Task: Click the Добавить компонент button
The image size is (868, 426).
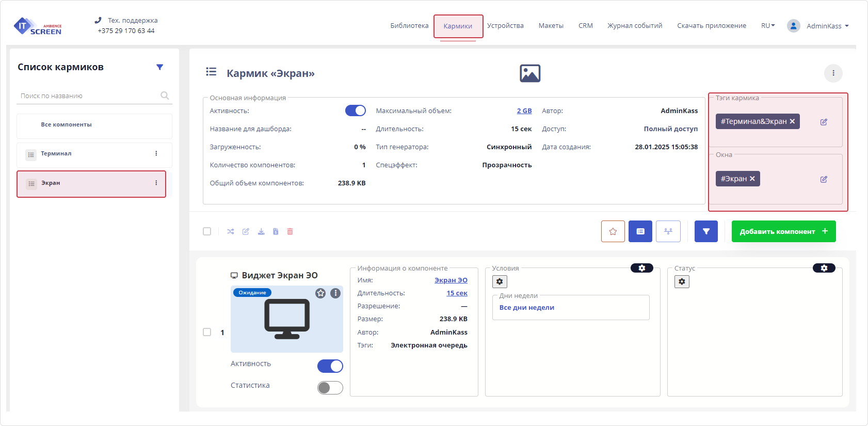Action: 784,231
